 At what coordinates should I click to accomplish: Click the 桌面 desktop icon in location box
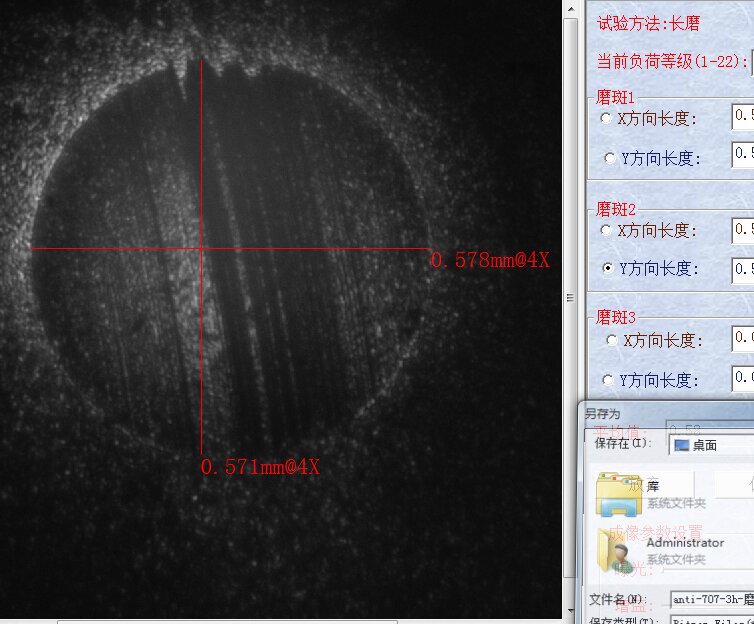click(x=682, y=445)
